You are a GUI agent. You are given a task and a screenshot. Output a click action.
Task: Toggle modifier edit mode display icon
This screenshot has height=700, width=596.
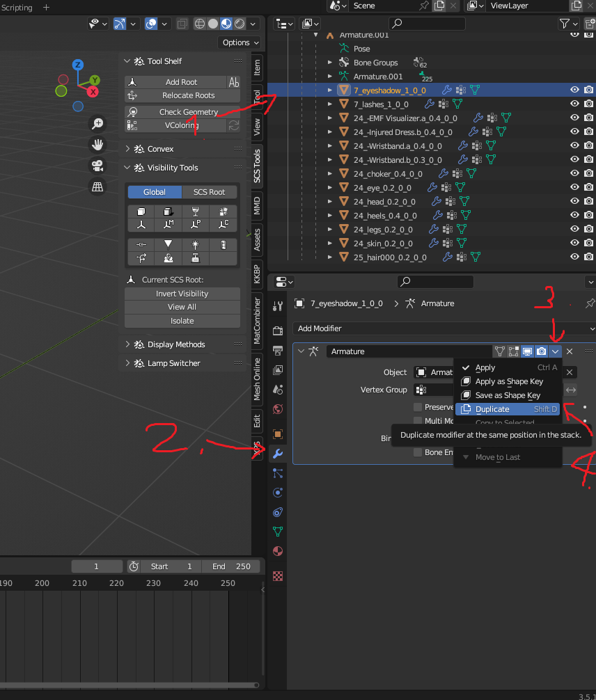tap(513, 351)
